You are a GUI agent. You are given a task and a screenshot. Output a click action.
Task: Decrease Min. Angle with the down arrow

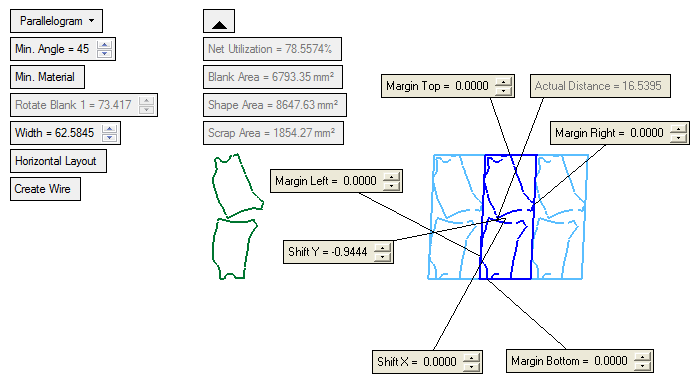104,53
